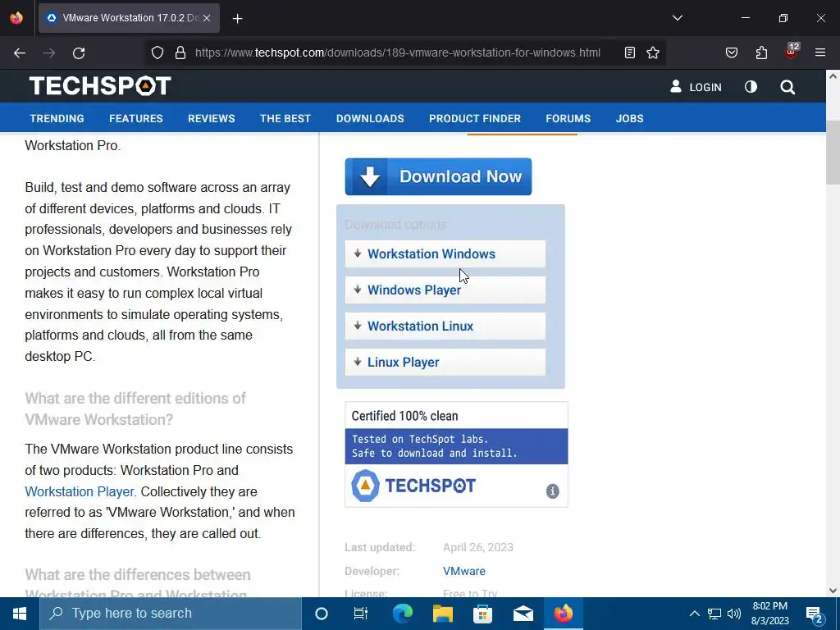Open the REVIEWS menu item
The width and height of the screenshot is (840, 630).
(x=211, y=118)
